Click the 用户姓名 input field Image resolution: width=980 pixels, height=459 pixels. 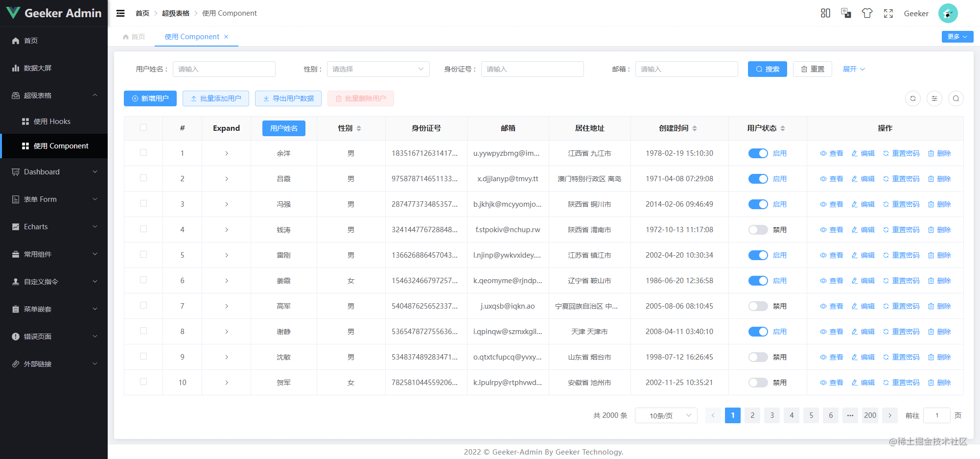tap(224, 69)
